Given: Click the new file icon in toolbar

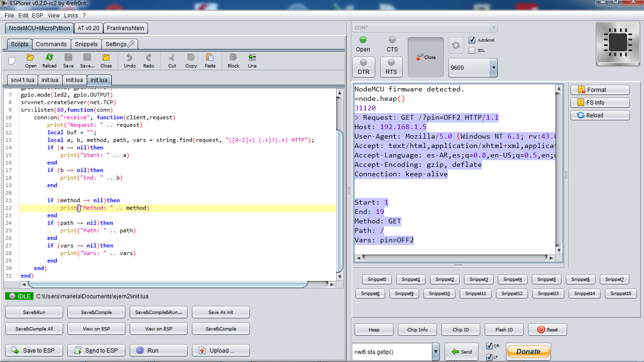Looking at the screenshot, I should coord(12,60).
